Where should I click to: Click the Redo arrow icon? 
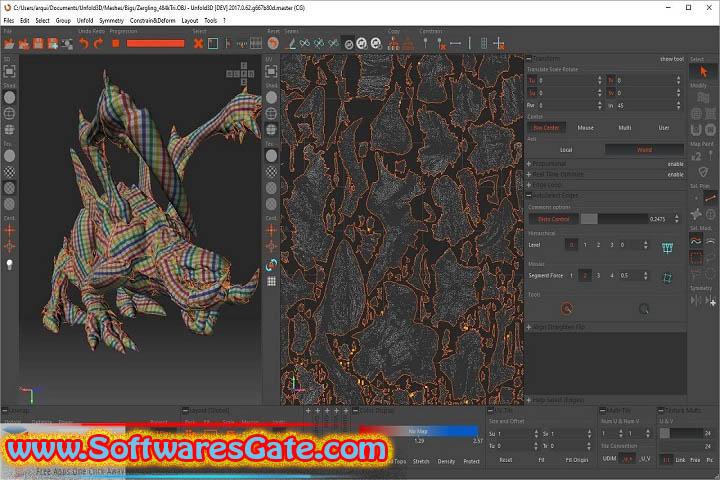click(x=98, y=44)
